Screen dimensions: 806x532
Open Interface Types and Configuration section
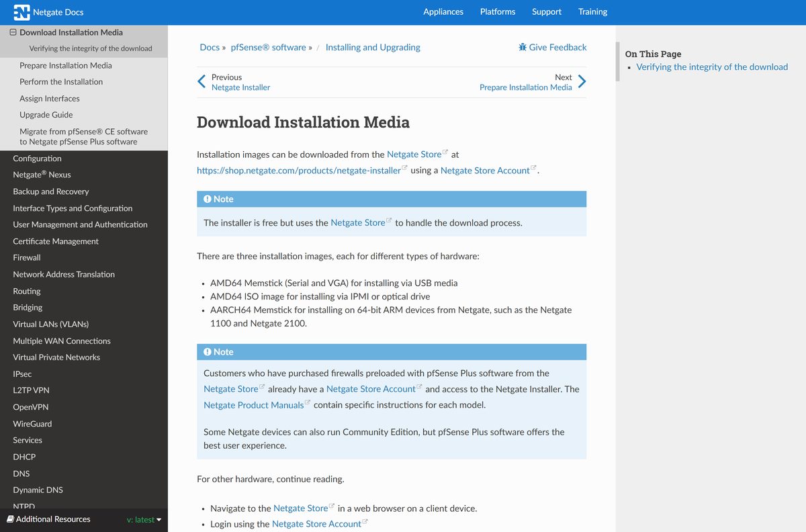click(x=73, y=208)
